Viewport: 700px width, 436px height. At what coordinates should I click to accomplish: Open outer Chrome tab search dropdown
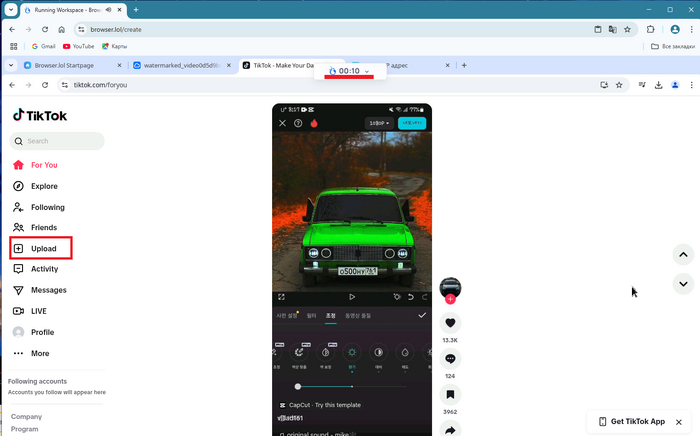[x=11, y=10]
